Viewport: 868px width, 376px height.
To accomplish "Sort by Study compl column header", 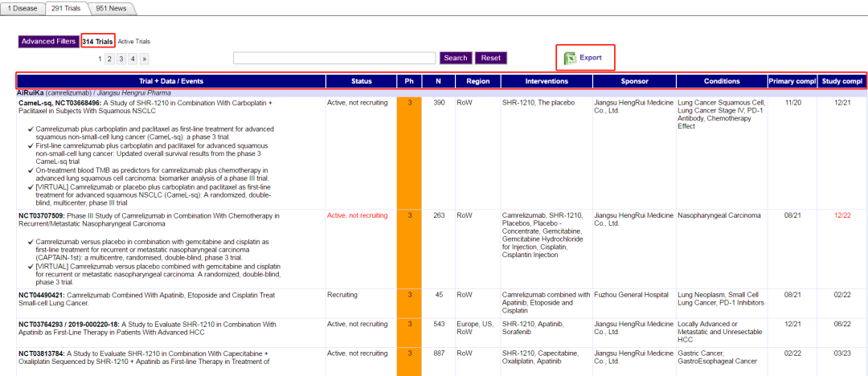I will tap(842, 81).
